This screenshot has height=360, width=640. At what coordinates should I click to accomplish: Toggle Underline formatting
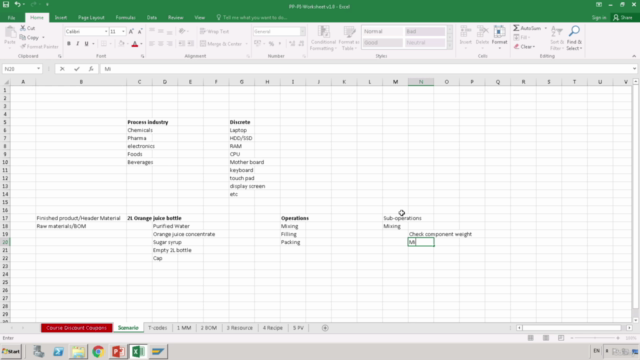point(86,44)
